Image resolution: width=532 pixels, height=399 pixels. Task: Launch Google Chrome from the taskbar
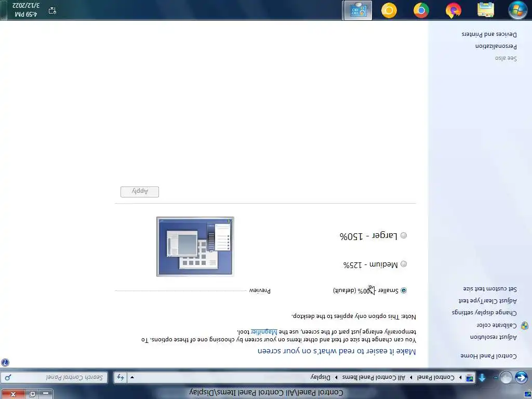[x=421, y=10]
